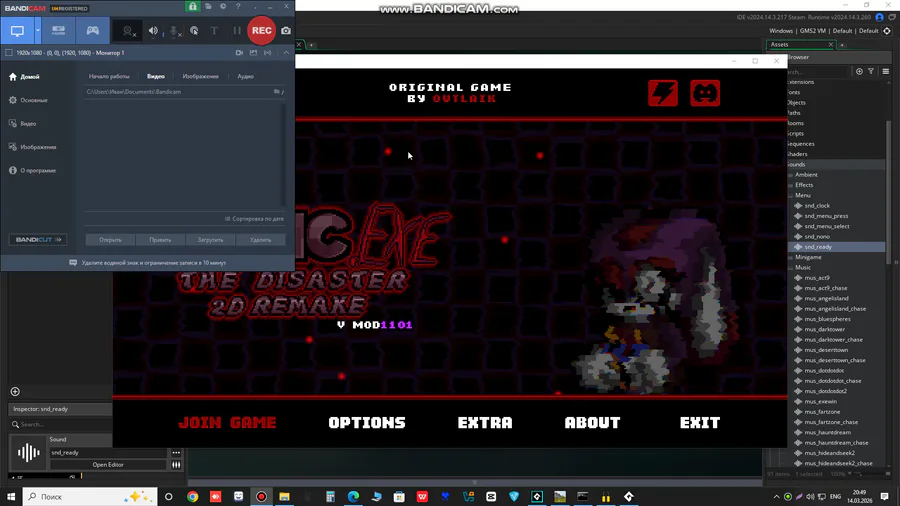Viewport: 900px width, 506px height.
Task: Switch to the Изображения tab in Bandicam
Action: [200, 76]
